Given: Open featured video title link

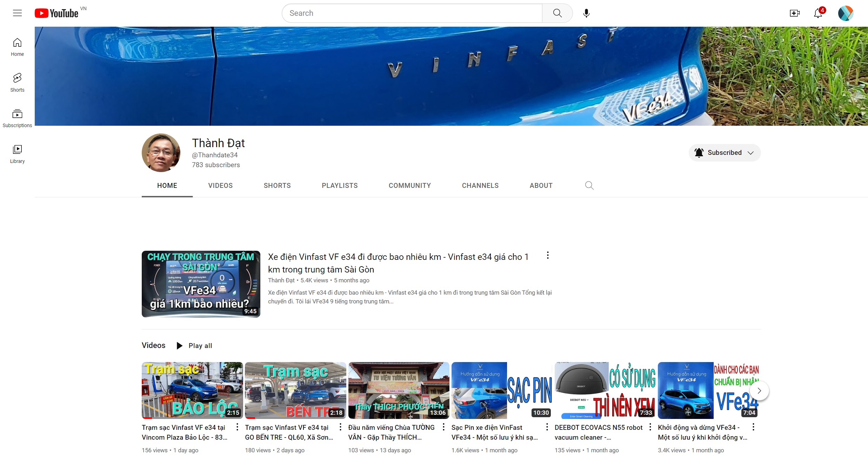Looking at the screenshot, I should [x=398, y=263].
